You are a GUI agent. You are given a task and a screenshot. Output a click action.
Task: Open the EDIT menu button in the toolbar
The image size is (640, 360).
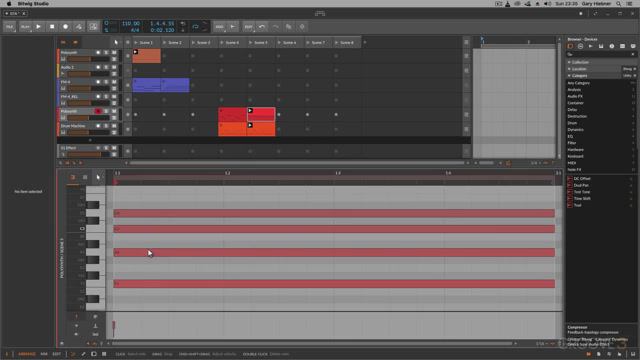click(249, 27)
